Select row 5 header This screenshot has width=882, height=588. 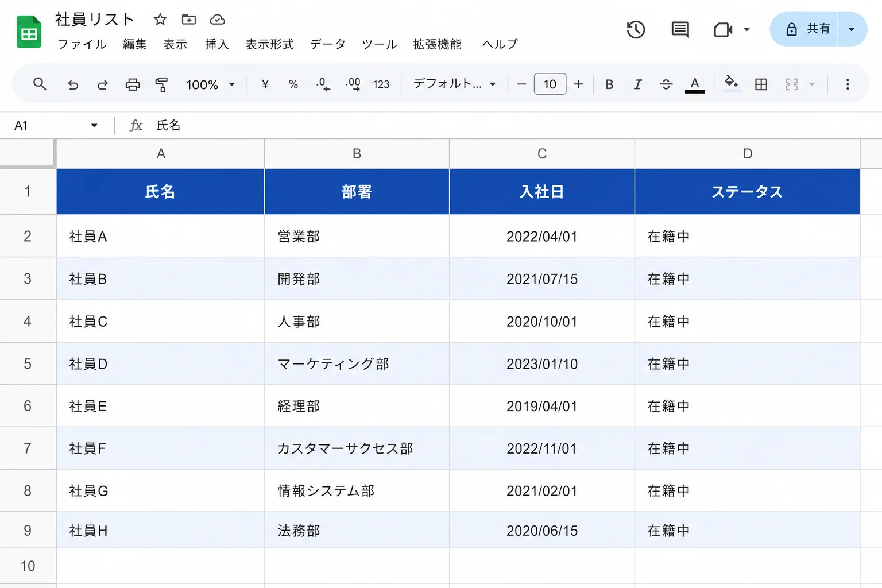pos(28,363)
